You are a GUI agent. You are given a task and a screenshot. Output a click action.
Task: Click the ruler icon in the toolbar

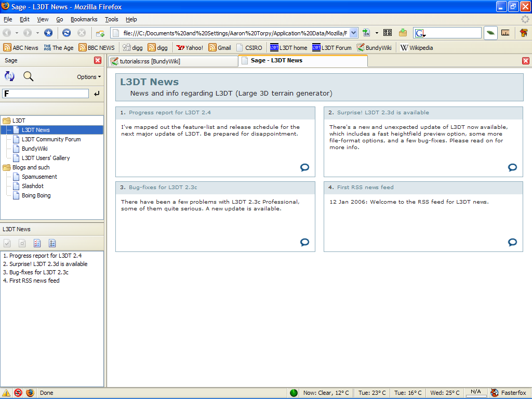tap(505, 33)
